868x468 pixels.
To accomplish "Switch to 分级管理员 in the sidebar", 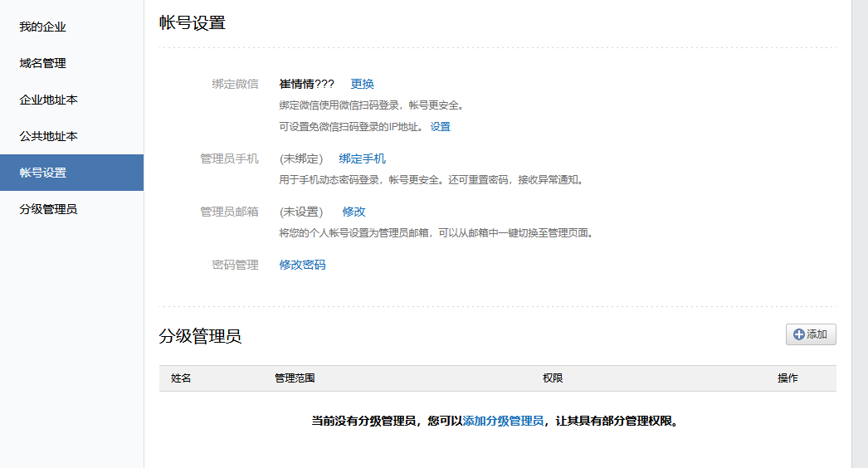I will [x=49, y=209].
